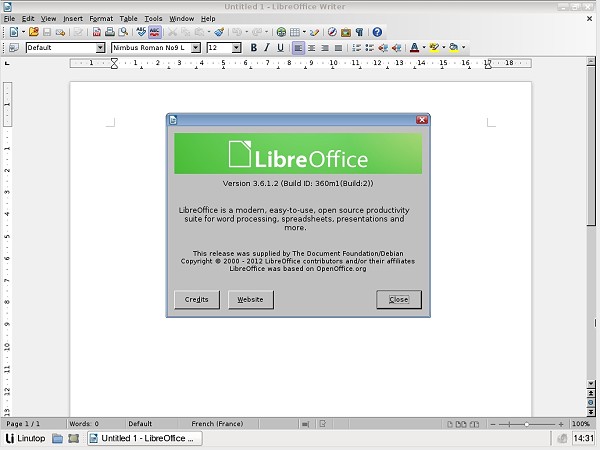
Task: Click the Credits button in About dialog
Action: [197, 299]
